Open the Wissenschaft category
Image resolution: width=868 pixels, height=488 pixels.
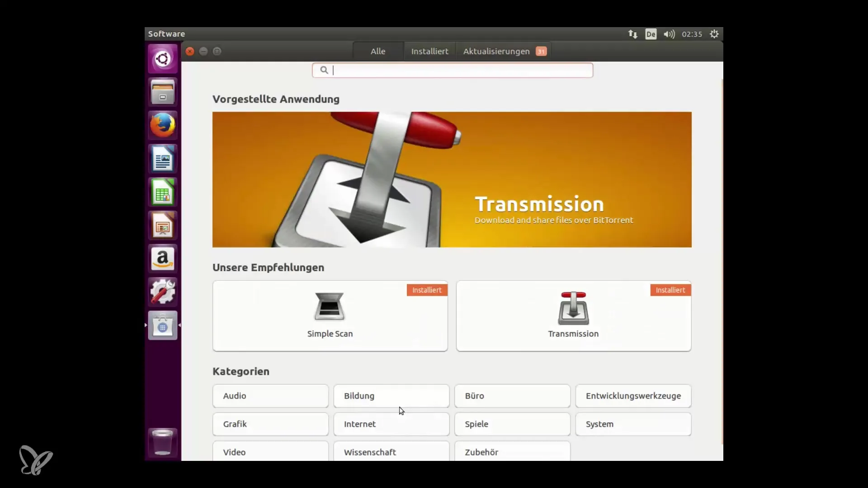click(x=392, y=451)
